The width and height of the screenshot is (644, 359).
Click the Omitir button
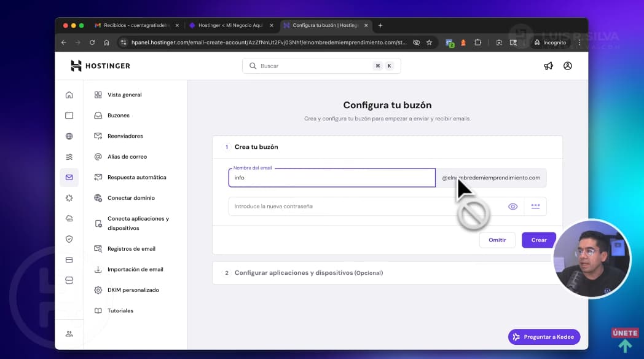pyautogui.click(x=497, y=240)
